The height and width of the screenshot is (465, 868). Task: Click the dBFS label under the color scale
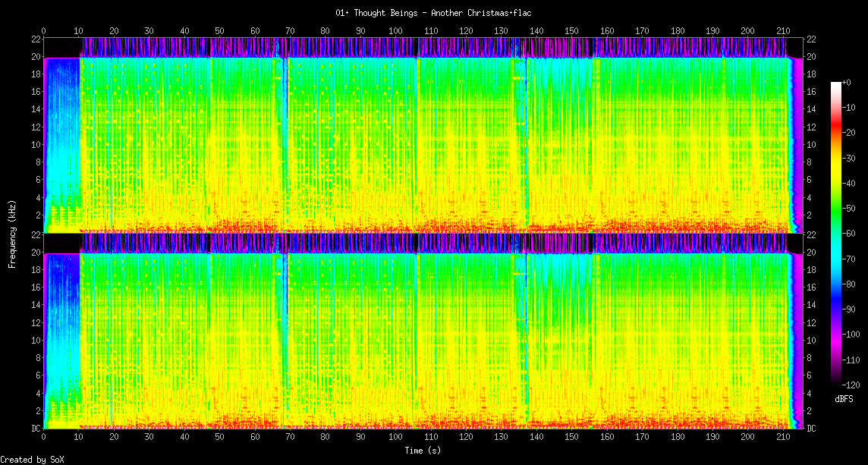844,398
